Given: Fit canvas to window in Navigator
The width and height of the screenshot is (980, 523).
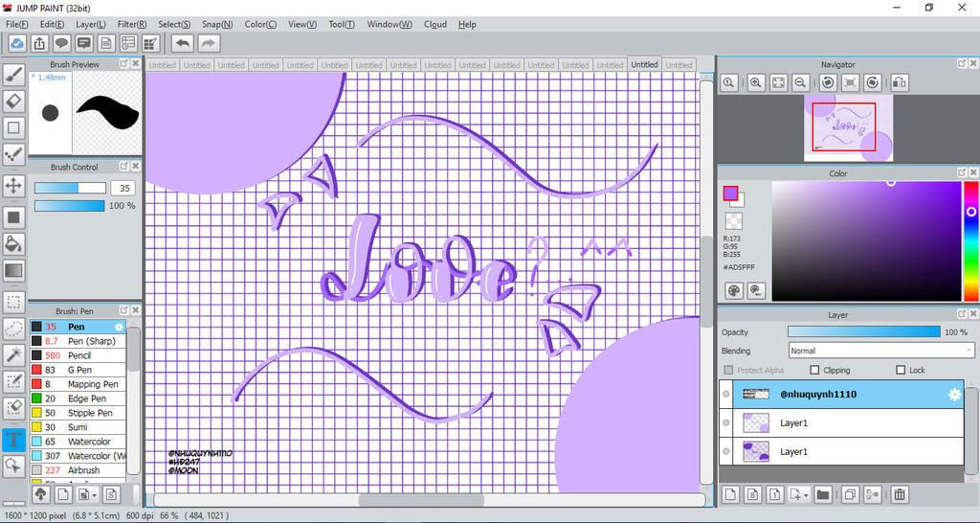Looking at the screenshot, I should pyautogui.click(x=778, y=82).
